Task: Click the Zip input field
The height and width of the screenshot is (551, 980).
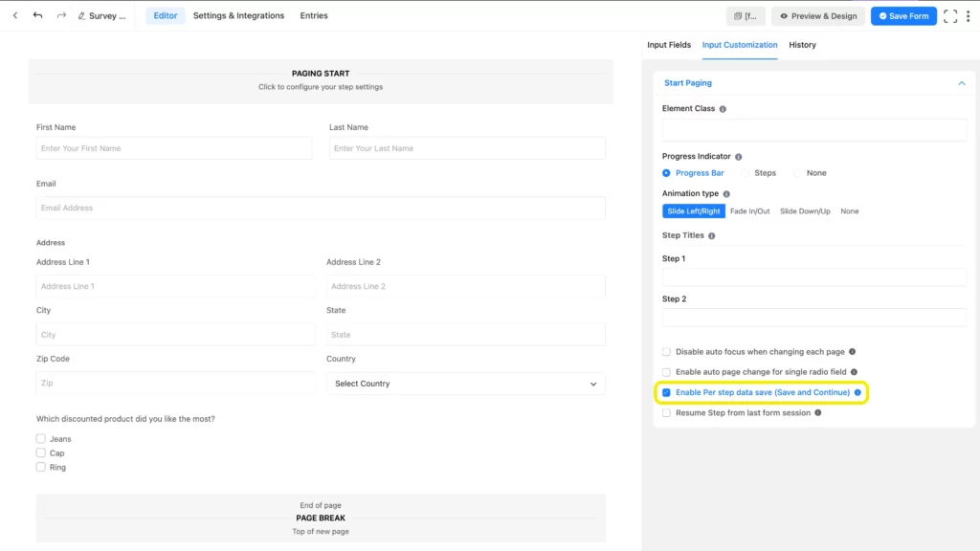Action: coord(175,383)
